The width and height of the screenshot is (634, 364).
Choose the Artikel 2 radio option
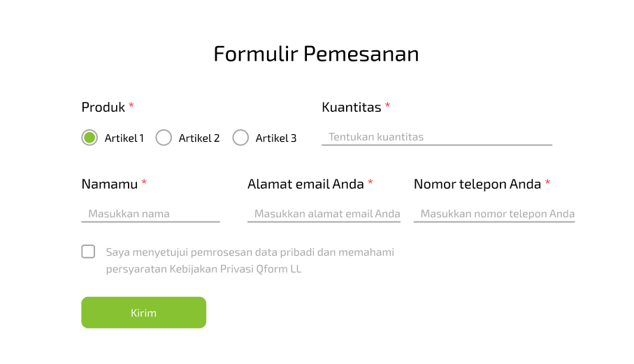click(164, 138)
